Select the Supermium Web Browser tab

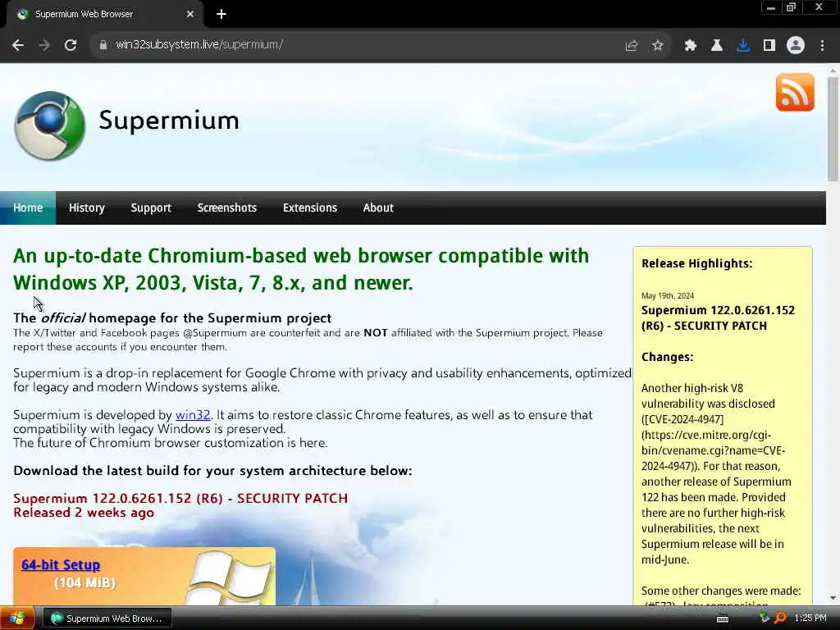point(105,15)
